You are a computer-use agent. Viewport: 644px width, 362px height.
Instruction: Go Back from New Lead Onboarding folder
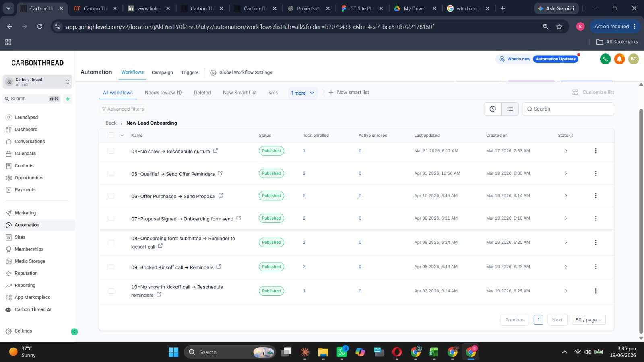click(111, 123)
